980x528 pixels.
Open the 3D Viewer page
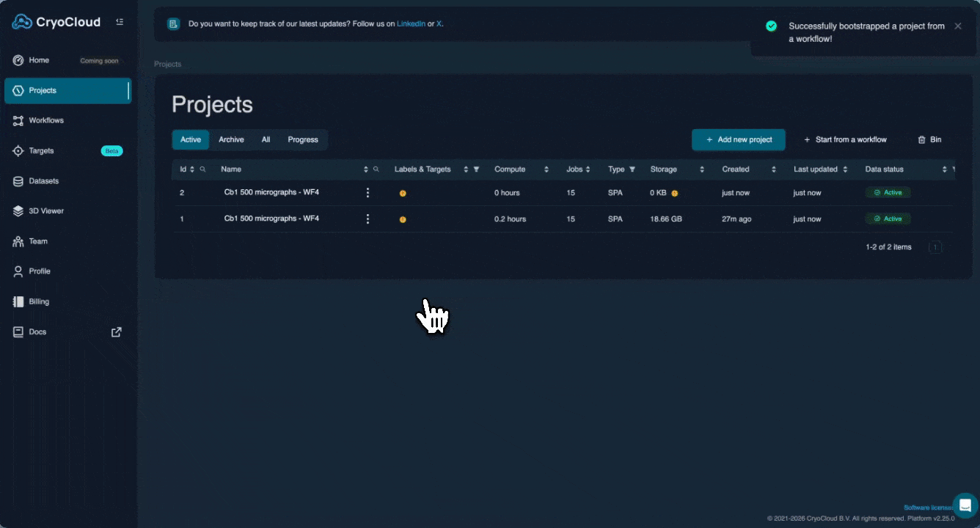pos(46,211)
